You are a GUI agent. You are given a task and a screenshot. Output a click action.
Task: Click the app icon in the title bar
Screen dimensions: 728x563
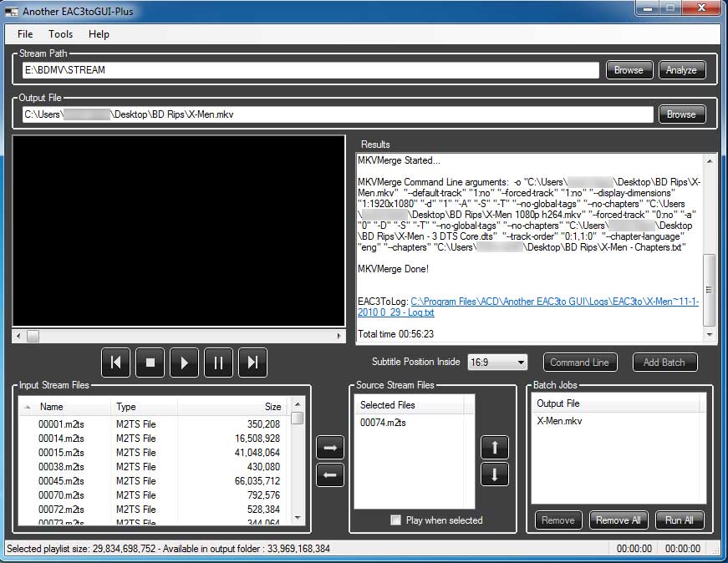tap(11, 12)
